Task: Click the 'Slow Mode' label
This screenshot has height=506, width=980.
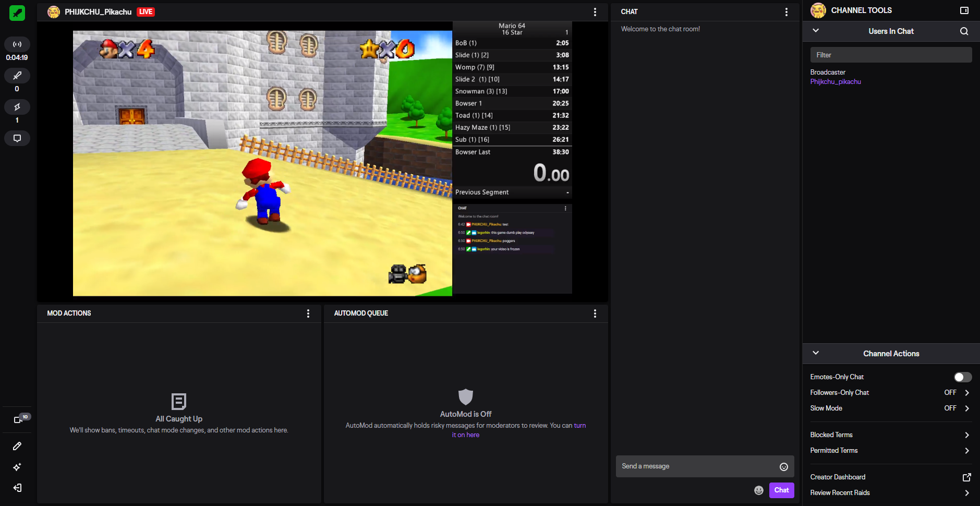Action: [x=826, y=408]
